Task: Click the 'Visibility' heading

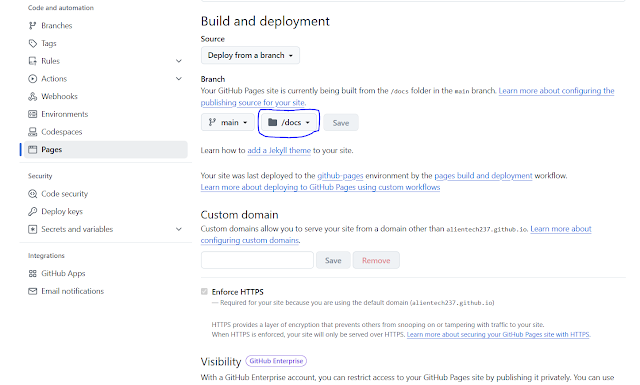Action: coord(221,362)
